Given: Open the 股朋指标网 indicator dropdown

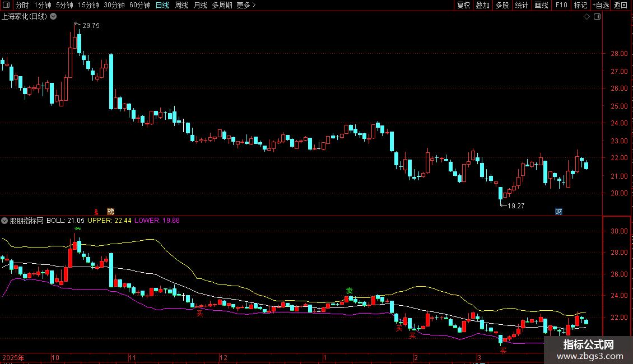Looking at the screenshot, I should [x=4, y=221].
